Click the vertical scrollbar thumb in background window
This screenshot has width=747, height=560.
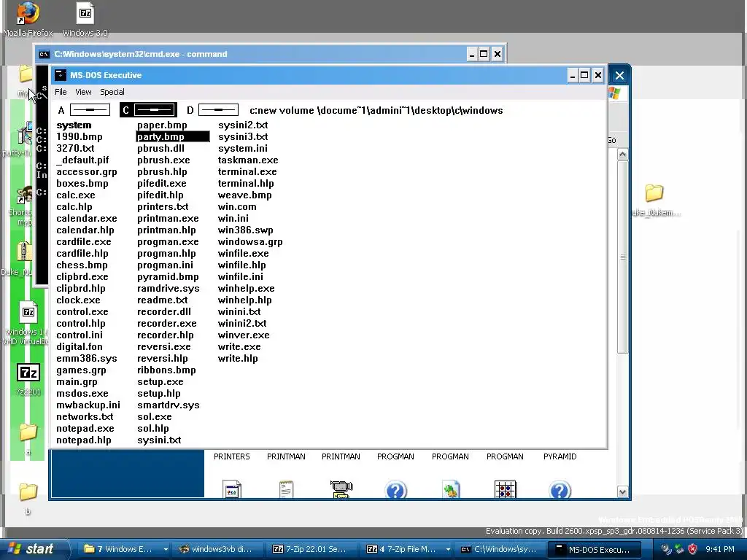622,257
